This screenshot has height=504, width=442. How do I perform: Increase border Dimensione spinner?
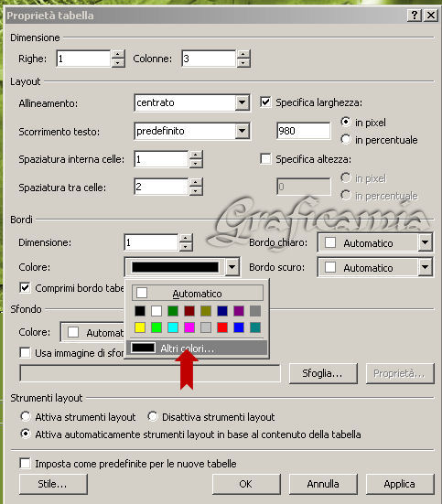click(186, 238)
